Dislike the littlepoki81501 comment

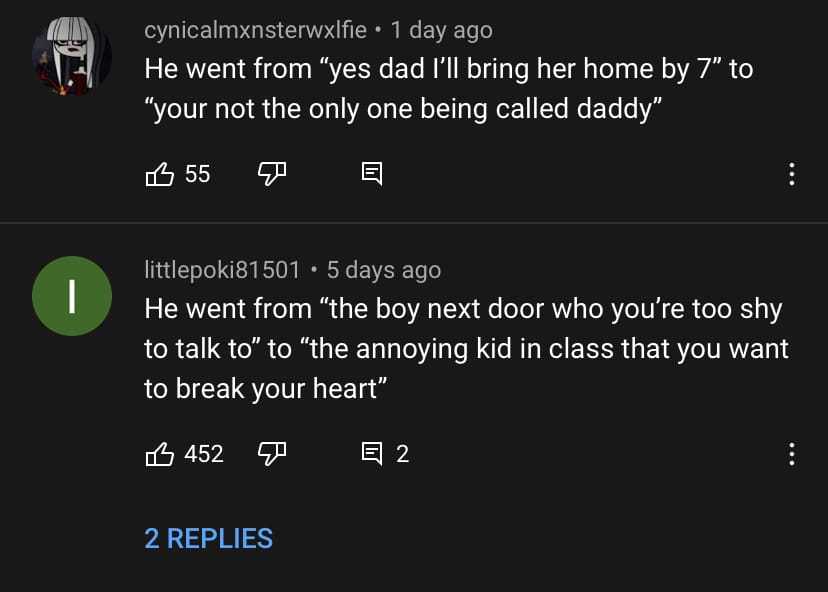coord(272,454)
